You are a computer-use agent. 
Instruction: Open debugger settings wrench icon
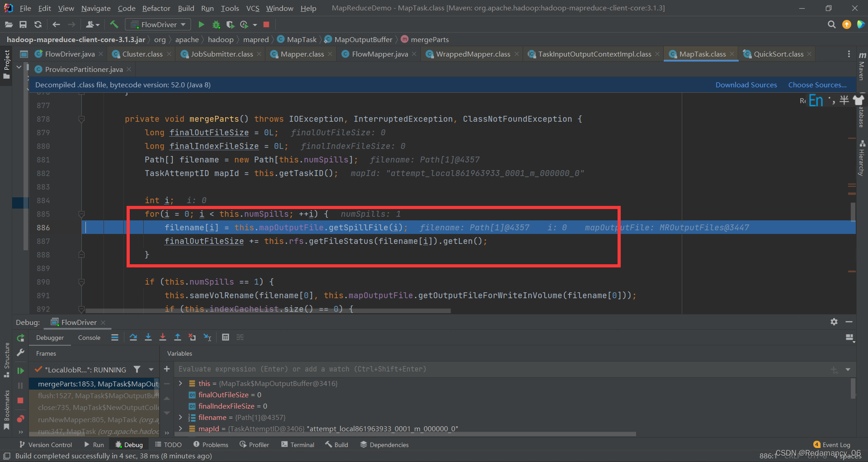(x=20, y=352)
